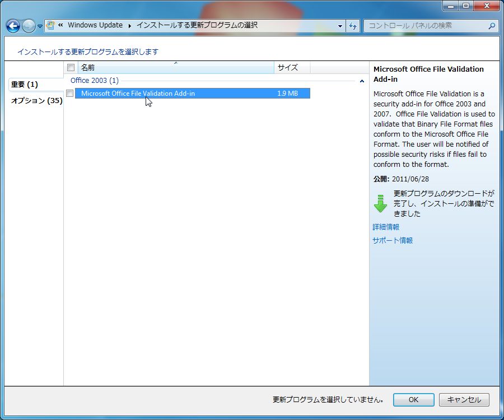Screen dimensions: 504x420
Task: Click the 公開: 2011/06/28 date text
Action: (x=401, y=179)
